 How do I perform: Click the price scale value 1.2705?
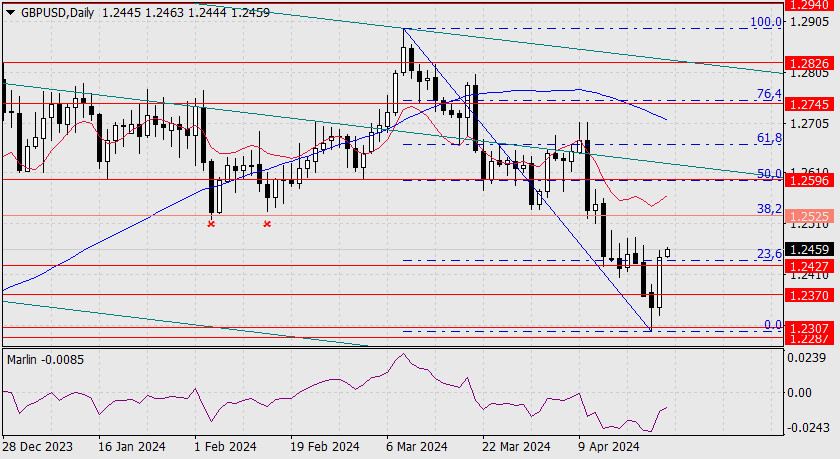click(x=809, y=124)
